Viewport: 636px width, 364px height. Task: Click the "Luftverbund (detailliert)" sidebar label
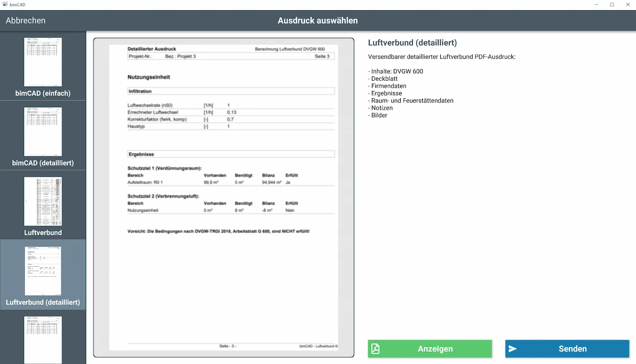43,302
